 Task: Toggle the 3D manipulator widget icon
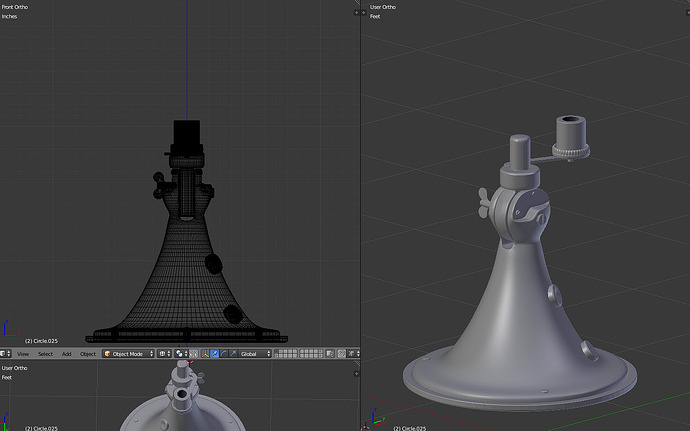coord(205,354)
